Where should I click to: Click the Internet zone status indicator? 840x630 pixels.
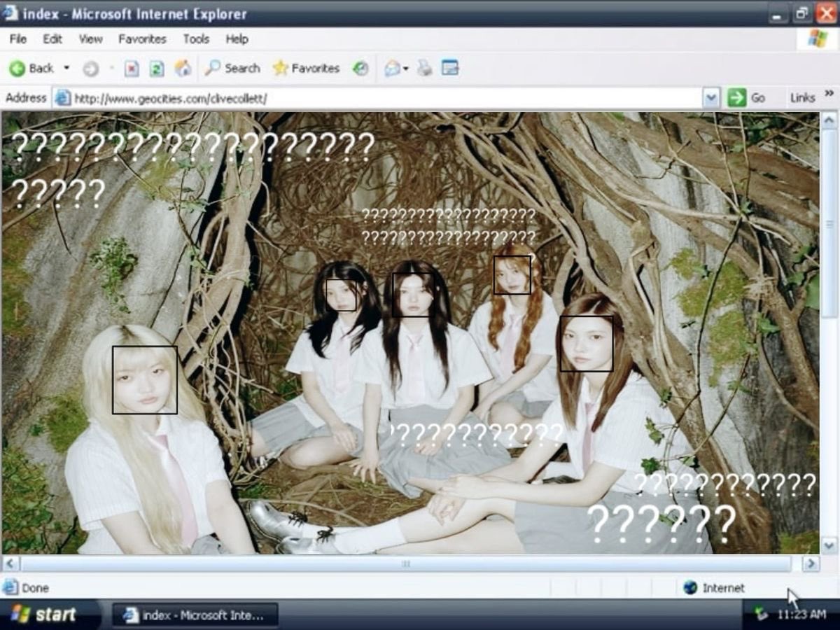pyautogui.click(x=714, y=588)
